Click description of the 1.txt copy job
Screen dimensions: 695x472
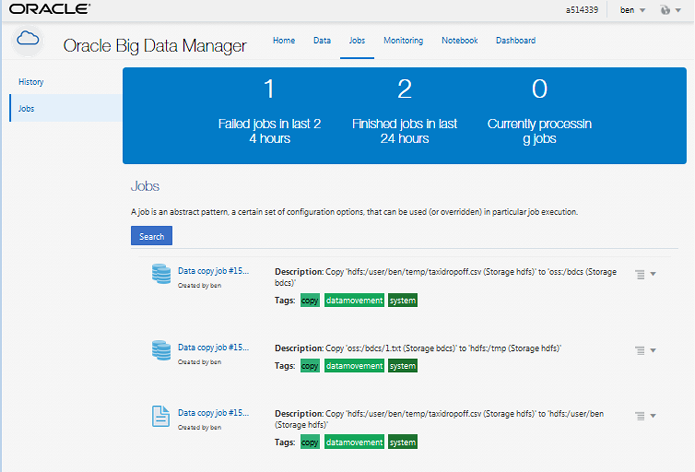point(418,348)
